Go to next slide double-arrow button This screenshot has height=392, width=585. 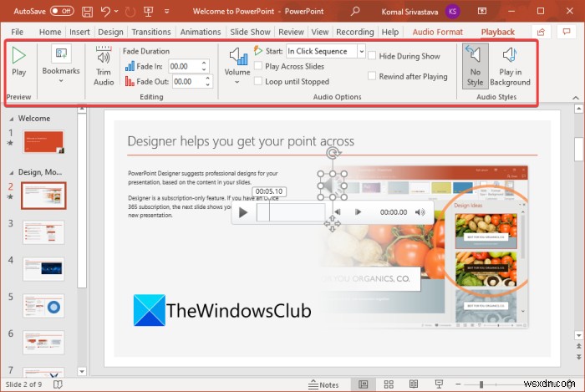(578, 357)
